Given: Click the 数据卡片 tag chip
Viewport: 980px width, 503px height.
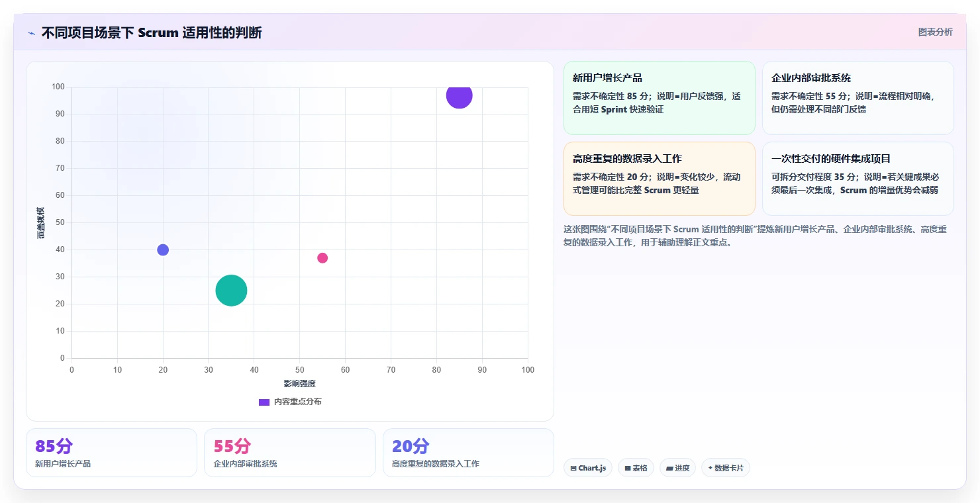Looking at the screenshot, I should coord(725,468).
